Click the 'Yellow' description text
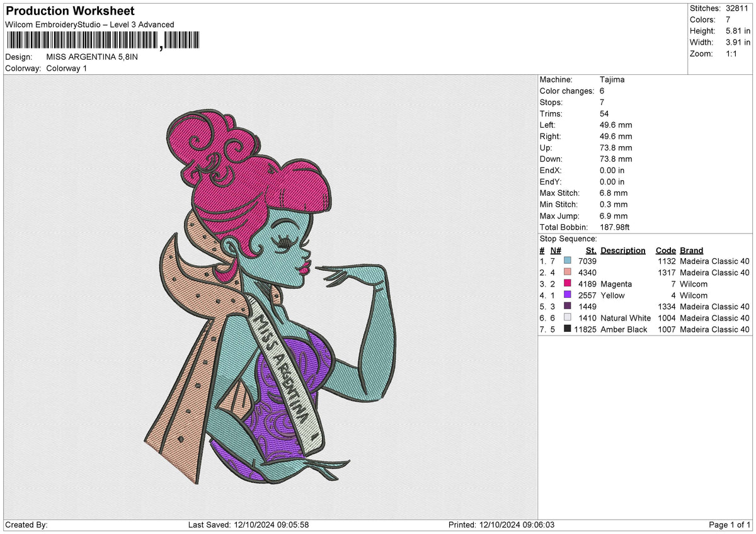Viewport: 756px width, 534px height. coord(613,295)
